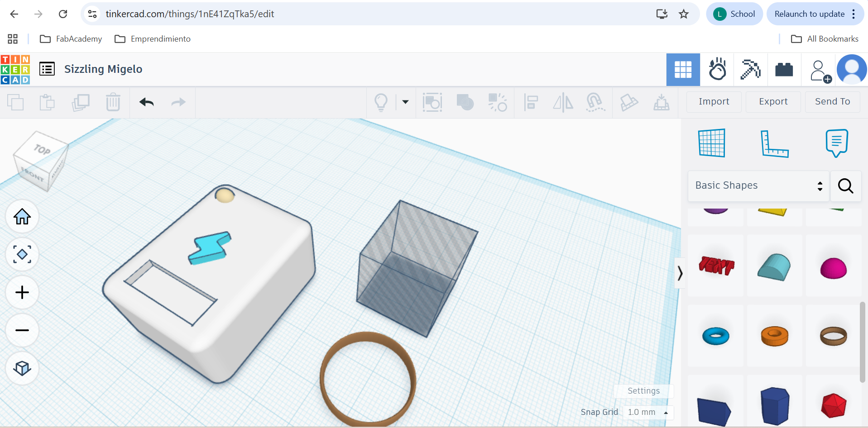Image resolution: width=868 pixels, height=428 pixels.
Task: Open the FabAcademy bookmarks folder
Action: [x=71, y=39]
